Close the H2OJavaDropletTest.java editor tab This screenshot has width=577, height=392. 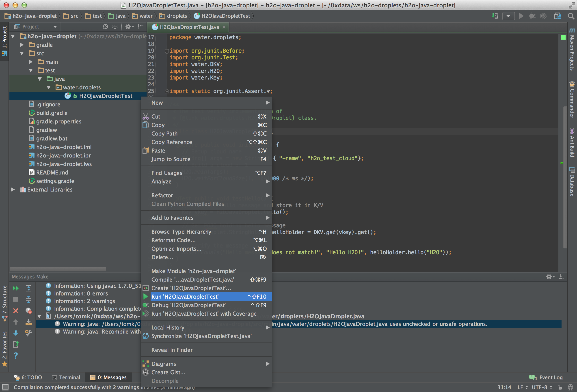click(x=224, y=27)
